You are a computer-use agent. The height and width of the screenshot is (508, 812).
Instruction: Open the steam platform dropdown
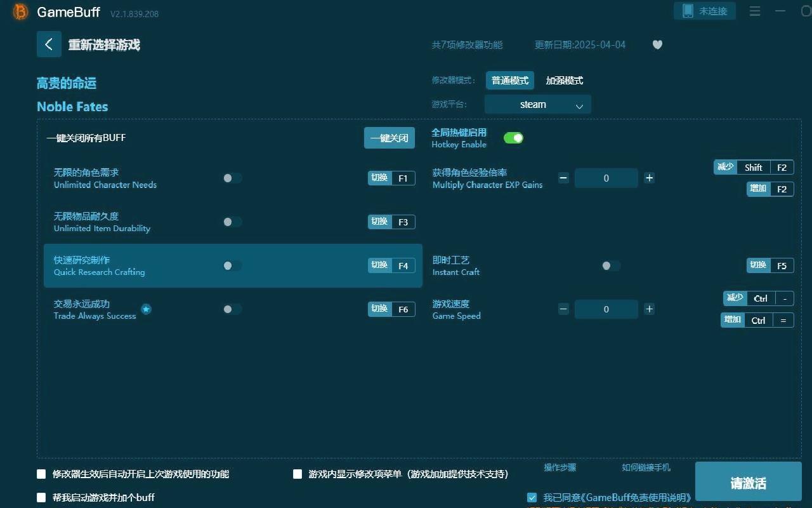537,105
